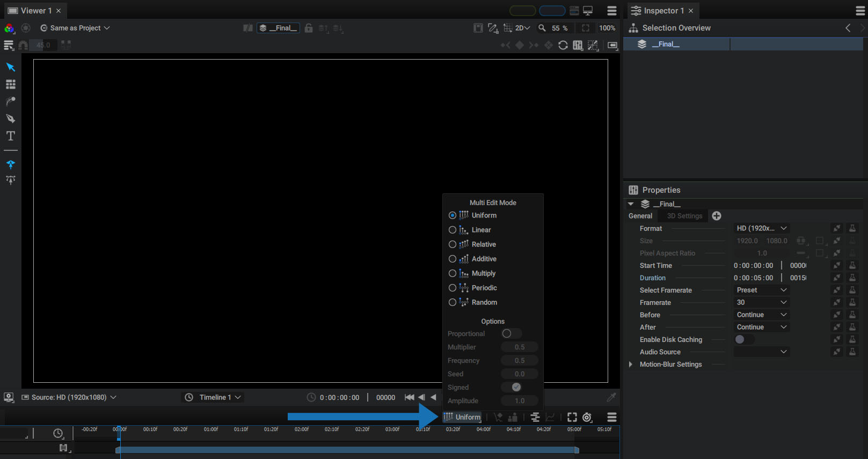Add a property tab with plus icon

coord(717,216)
